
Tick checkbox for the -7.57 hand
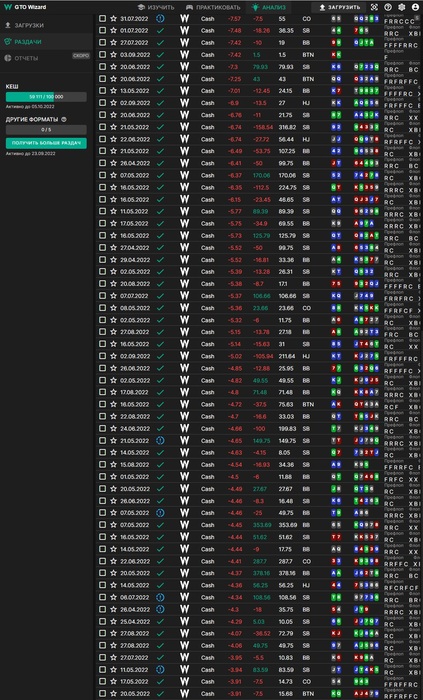[103, 19]
